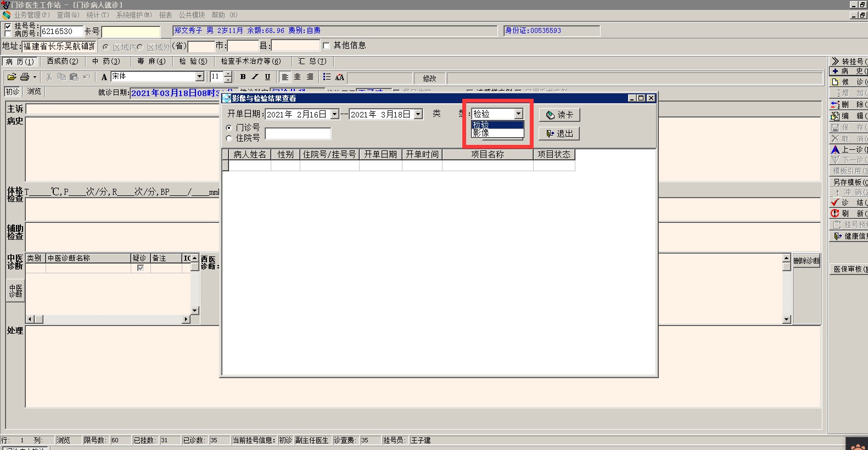Click the 项目名称 column header
The height and width of the screenshot is (450, 868).
pos(488,155)
